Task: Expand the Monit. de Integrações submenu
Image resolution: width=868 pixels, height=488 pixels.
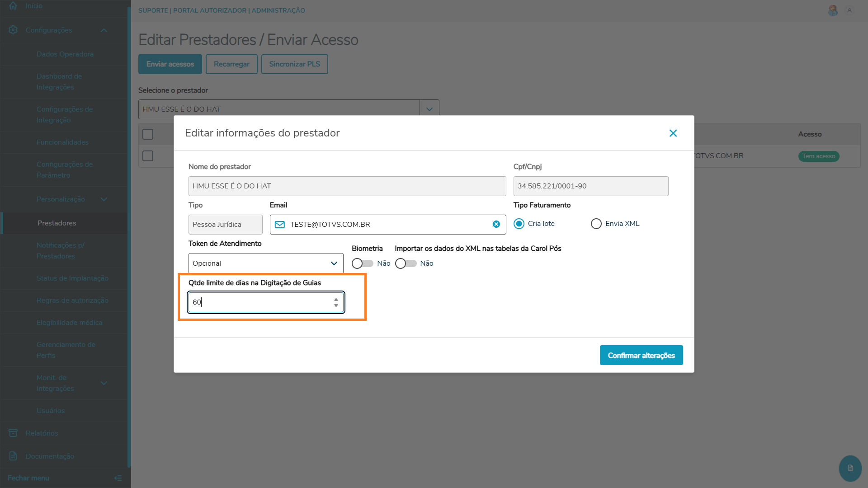Action: click(x=104, y=383)
